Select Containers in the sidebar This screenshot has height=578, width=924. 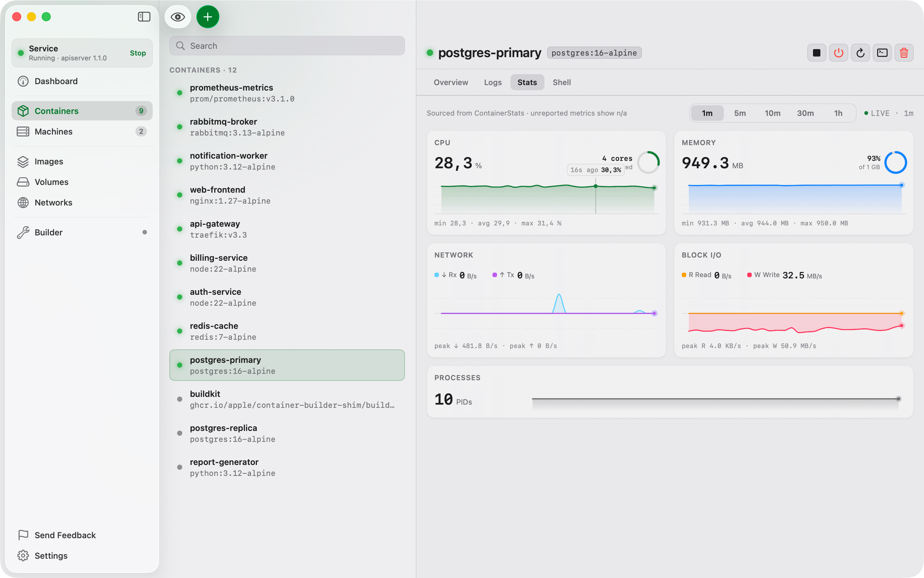(82, 111)
